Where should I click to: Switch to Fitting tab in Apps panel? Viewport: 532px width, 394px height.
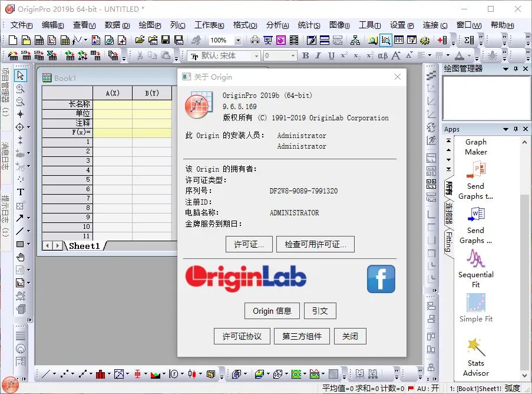pyautogui.click(x=449, y=242)
